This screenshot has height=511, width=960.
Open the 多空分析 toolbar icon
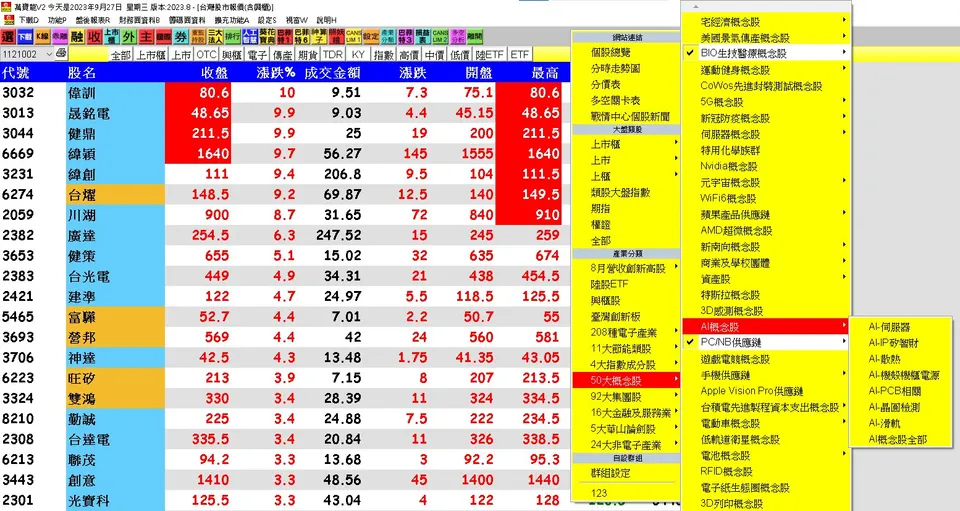[x=457, y=37]
